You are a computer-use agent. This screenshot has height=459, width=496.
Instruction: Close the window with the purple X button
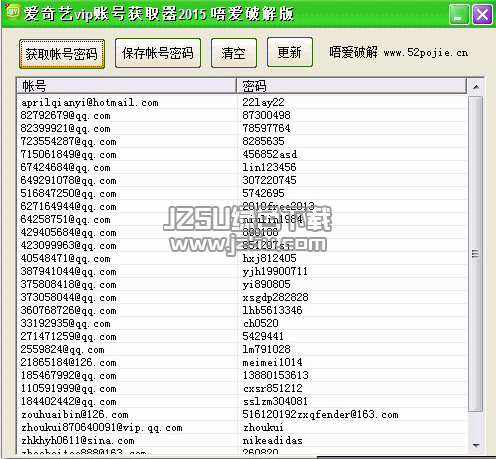click(482, 15)
